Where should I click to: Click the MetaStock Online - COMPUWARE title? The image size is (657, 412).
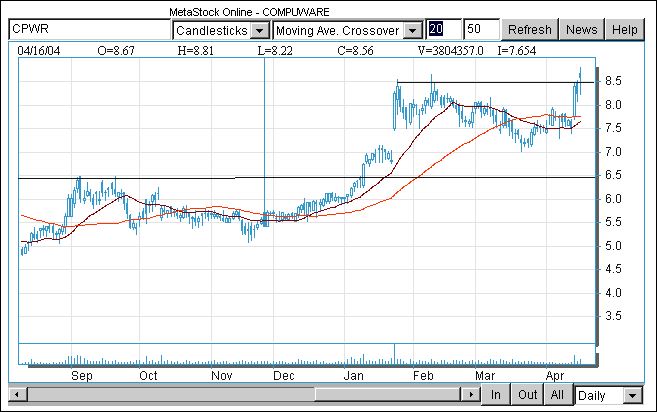click(x=249, y=12)
